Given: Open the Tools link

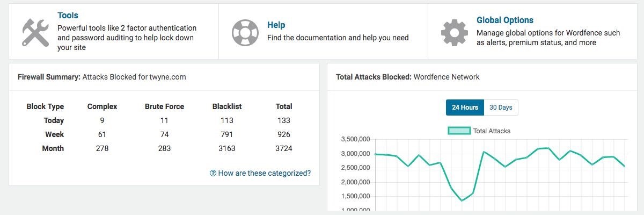Looking at the screenshot, I should pyautogui.click(x=68, y=16).
